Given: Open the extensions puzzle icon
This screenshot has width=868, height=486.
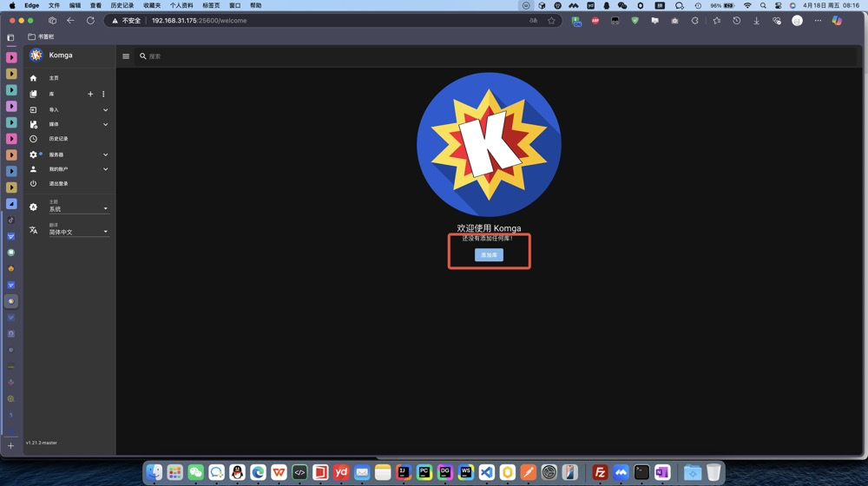Looking at the screenshot, I should (x=694, y=21).
